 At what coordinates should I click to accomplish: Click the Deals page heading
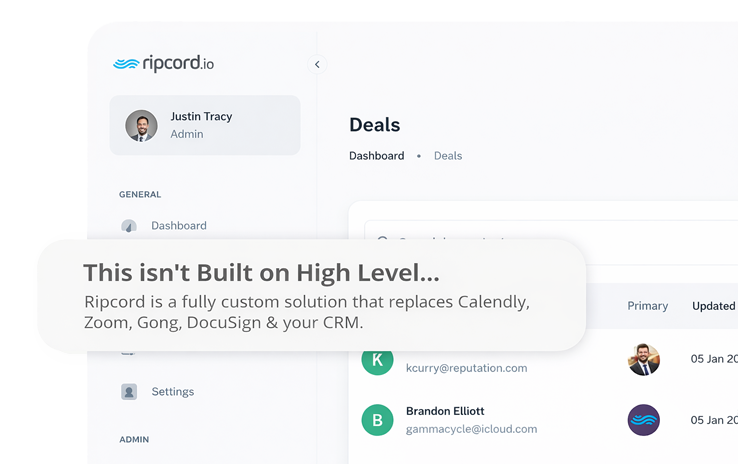375,125
